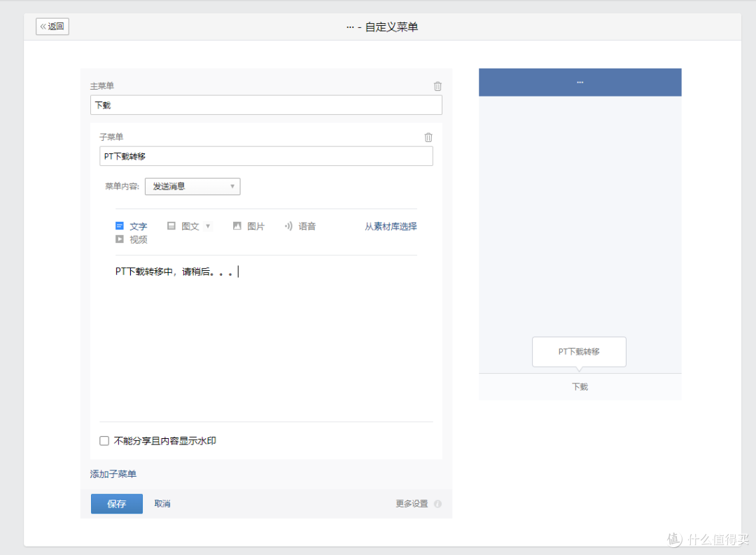Select the 文字 text message type

coord(131,226)
